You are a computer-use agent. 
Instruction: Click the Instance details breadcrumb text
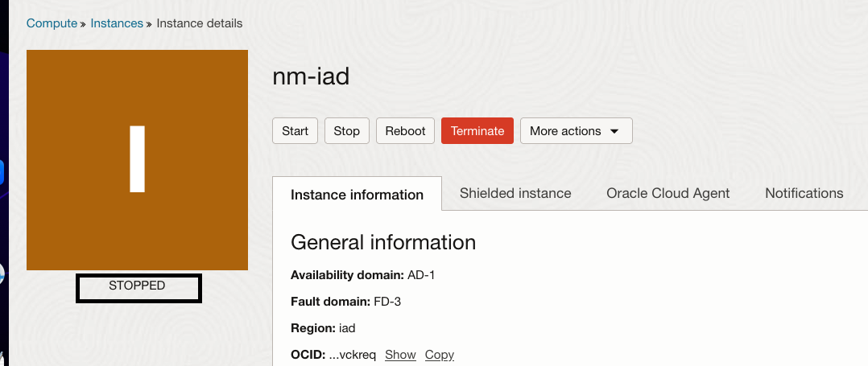tap(199, 23)
